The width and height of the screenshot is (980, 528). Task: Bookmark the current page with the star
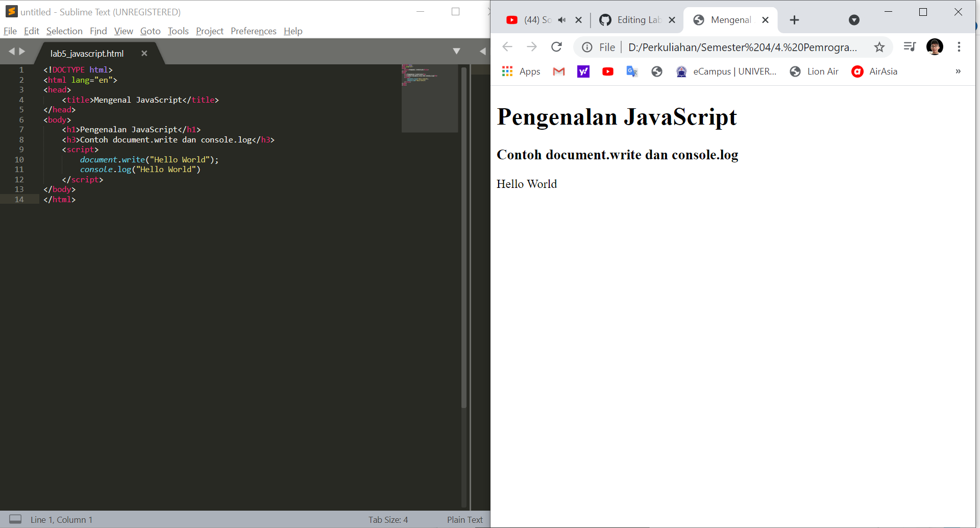point(879,47)
